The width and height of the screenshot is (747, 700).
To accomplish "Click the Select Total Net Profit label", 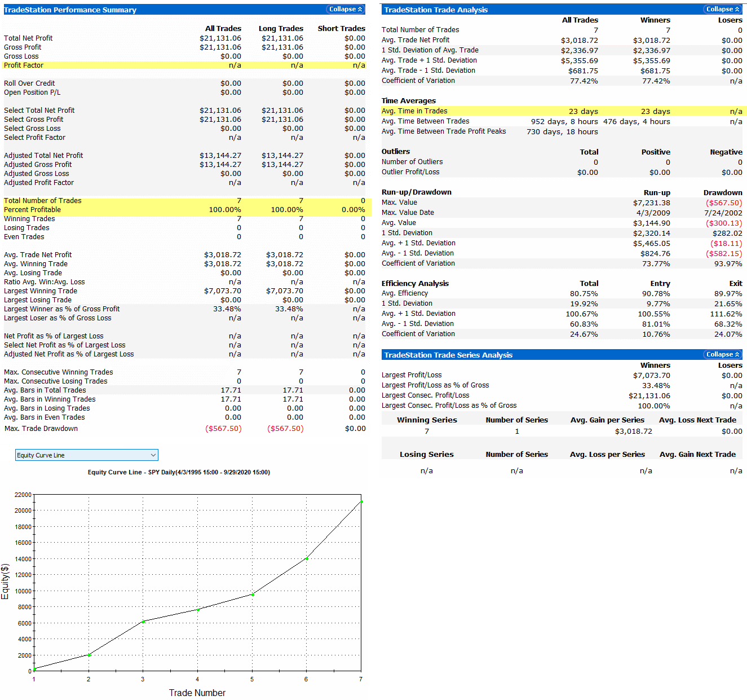I will [x=39, y=111].
